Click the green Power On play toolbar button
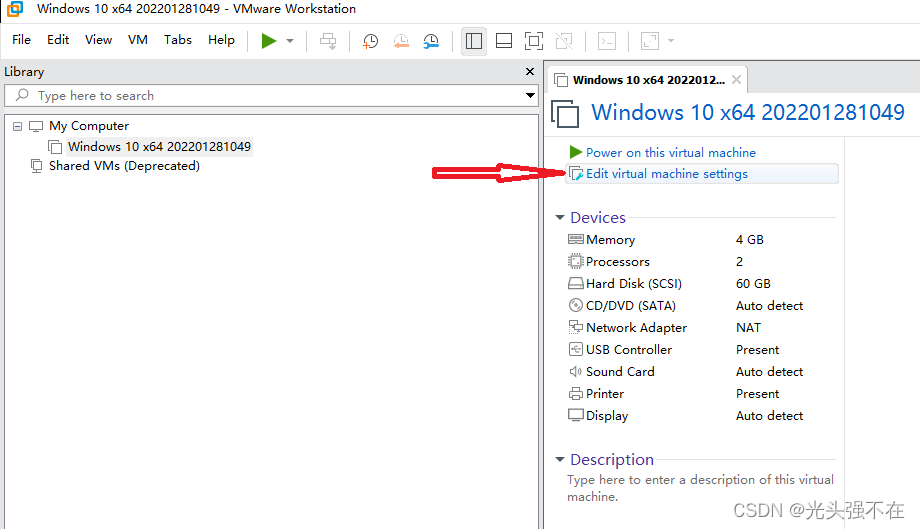This screenshot has width=920, height=529. (269, 41)
